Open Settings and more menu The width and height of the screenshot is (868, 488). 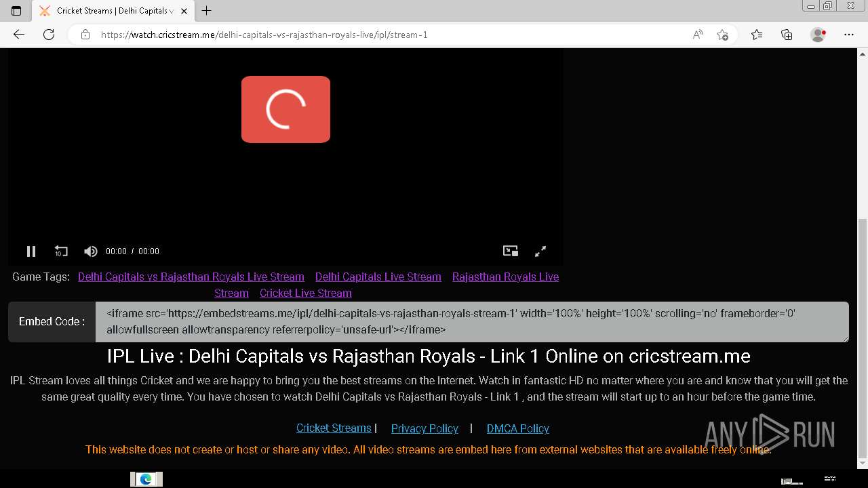pyautogui.click(x=849, y=35)
